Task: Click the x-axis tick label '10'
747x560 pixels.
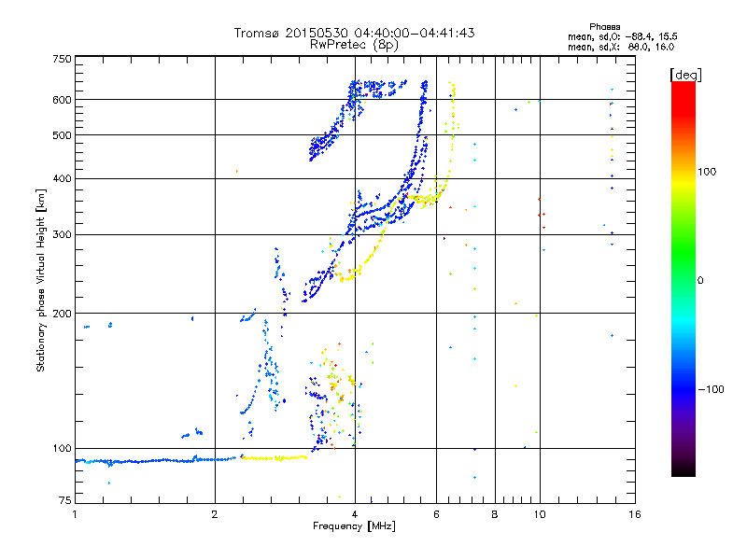Action: tap(540, 514)
